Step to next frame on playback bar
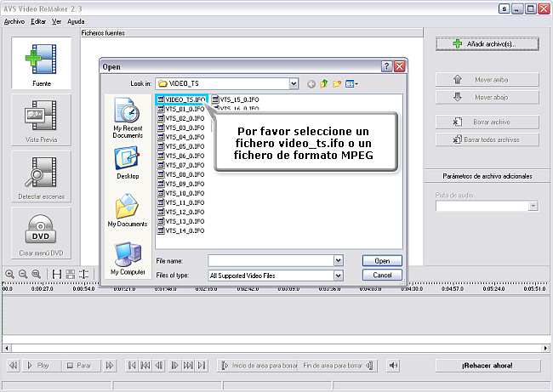553x392 pixels. pos(174,366)
